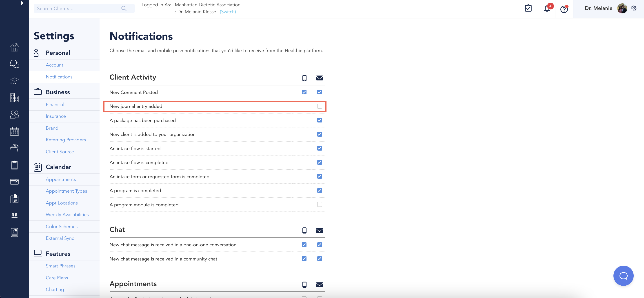Image resolution: width=644 pixels, height=298 pixels.
Task: Open Dr. Melanie profile avatar menu
Action: 622,8
